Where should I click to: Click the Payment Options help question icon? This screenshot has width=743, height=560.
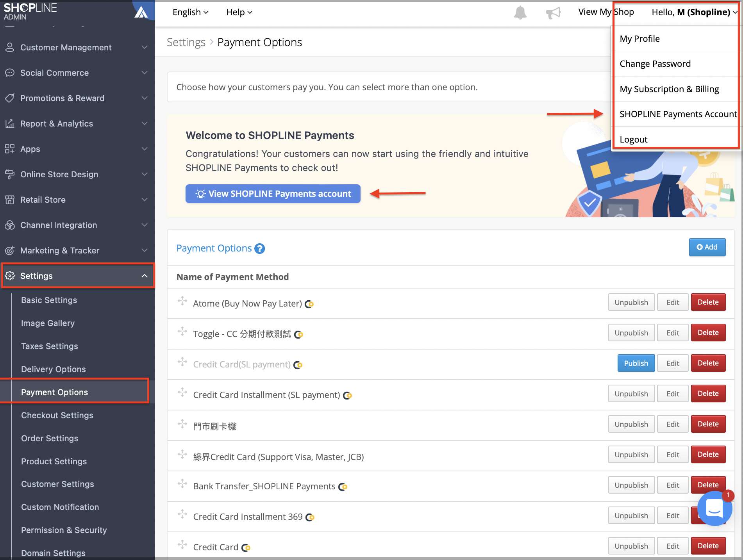pos(259,248)
